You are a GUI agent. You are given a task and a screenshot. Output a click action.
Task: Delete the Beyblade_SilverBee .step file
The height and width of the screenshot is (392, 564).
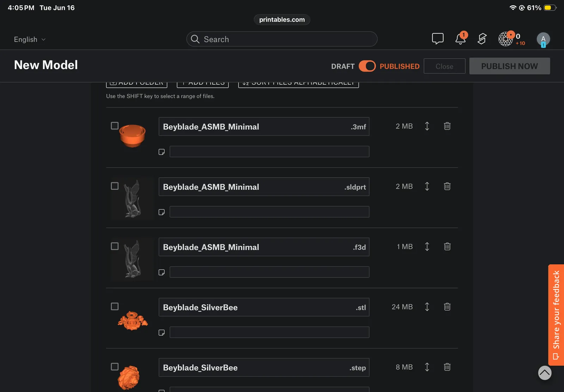click(447, 367)
